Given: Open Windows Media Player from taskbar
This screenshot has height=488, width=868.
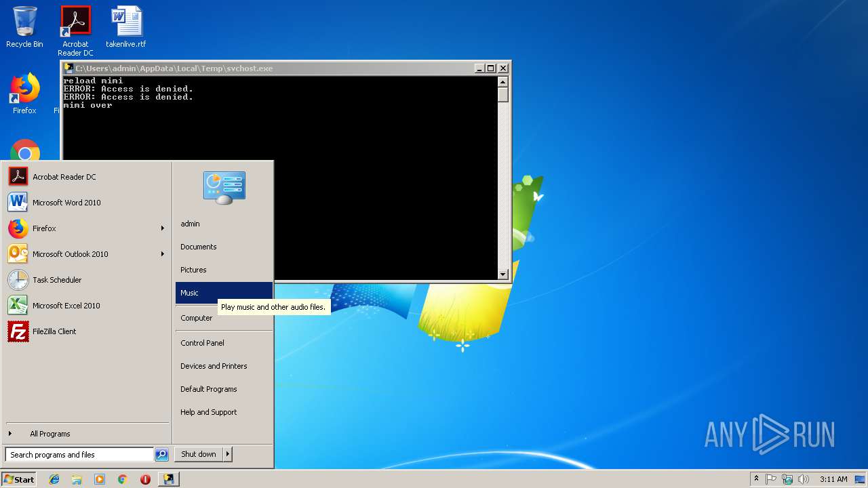Looking at the screenshot, I should pyautogui.click(x=100, y=479).
